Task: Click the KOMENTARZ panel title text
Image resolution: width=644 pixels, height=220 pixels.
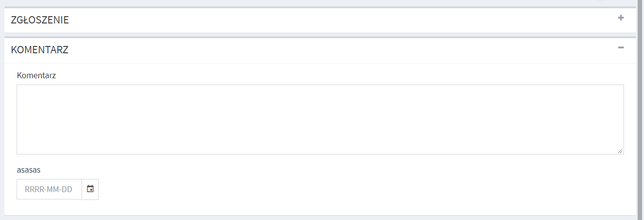Action: click(40, 49)
